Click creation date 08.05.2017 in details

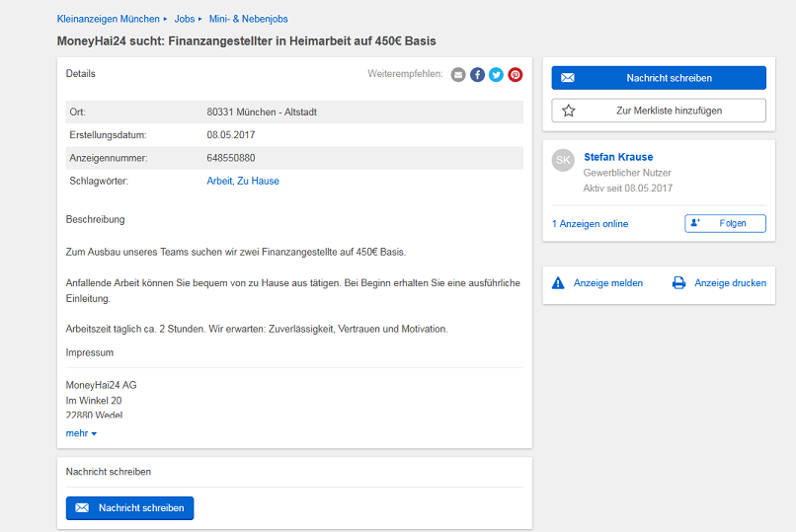tap(231, 135)
